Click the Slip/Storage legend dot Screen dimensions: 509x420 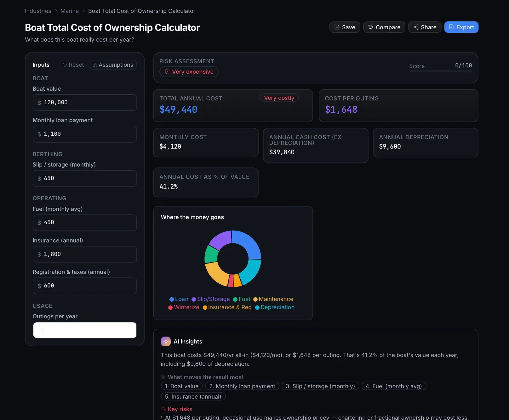coord(194,299)
